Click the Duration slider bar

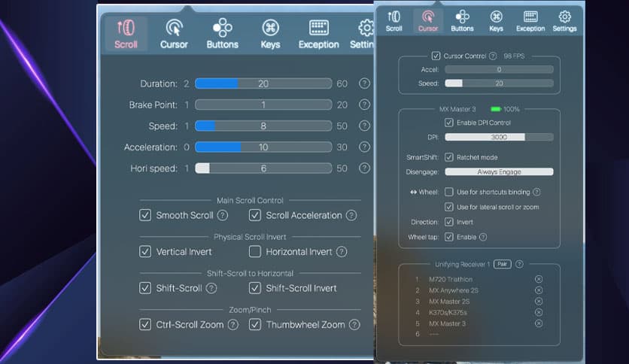263,83
